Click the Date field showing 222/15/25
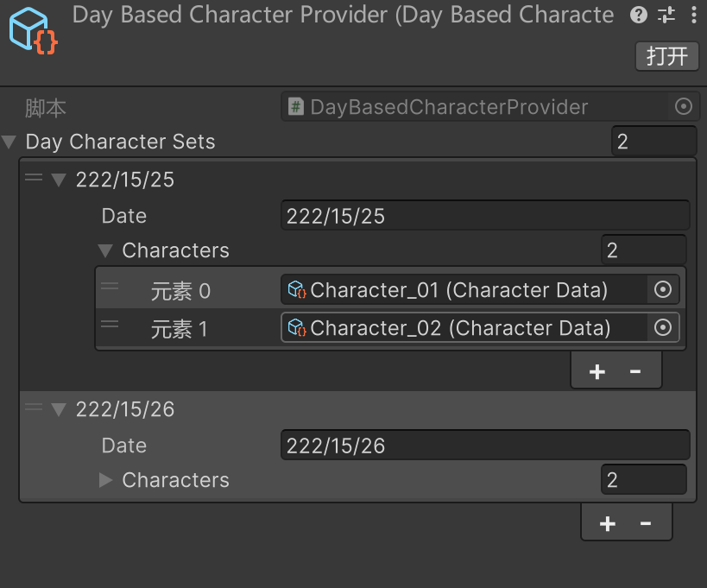707x588 pixels. [x=484, y=216]
